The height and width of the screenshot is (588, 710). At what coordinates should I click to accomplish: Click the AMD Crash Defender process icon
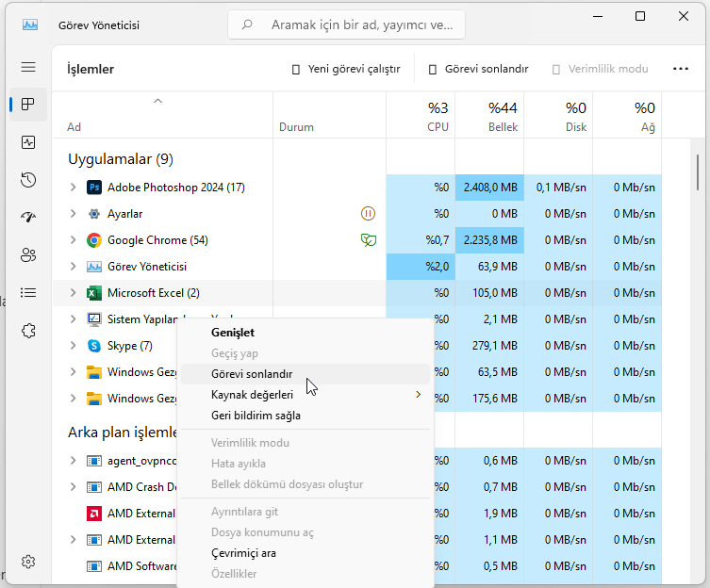click(93, 487)
